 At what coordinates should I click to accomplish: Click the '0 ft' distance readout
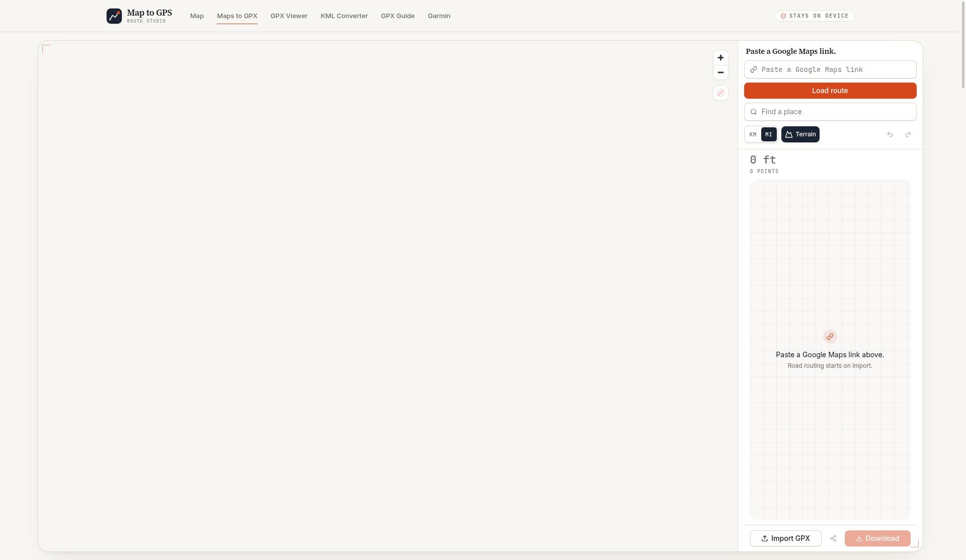point(763,160)
